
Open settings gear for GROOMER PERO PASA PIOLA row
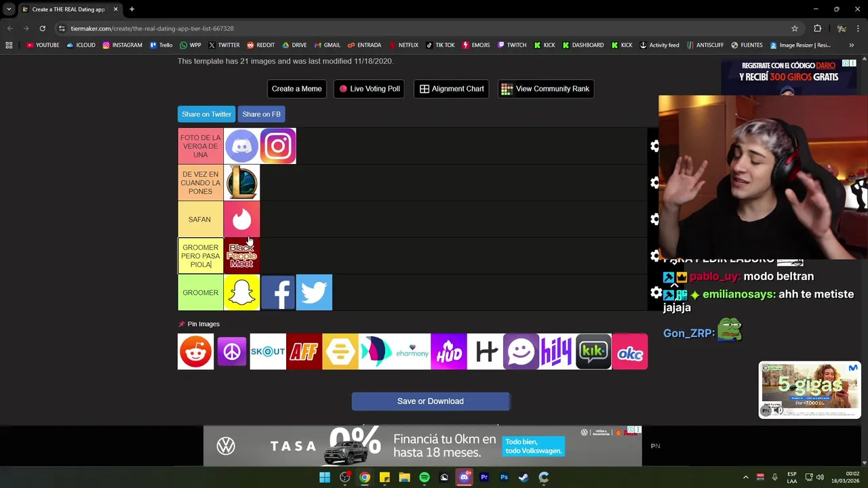click(x=655, y=256)
